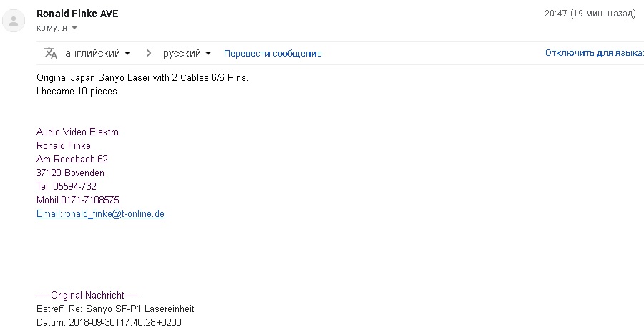Screen dimensions: 644x330
Task: Expand recipient details next to "кому: я"
Action: pyautogui.click(x=74, y=29)
